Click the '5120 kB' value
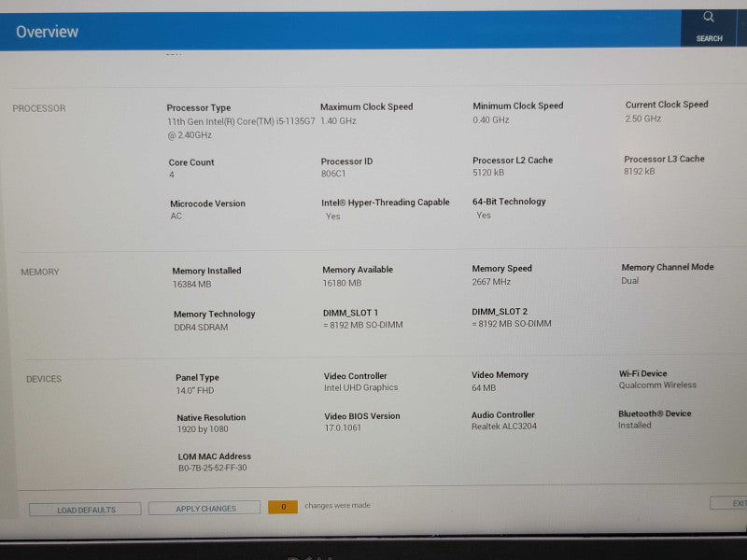The height and width of the screenshot is (560, 747). click(x=487, y=173)
